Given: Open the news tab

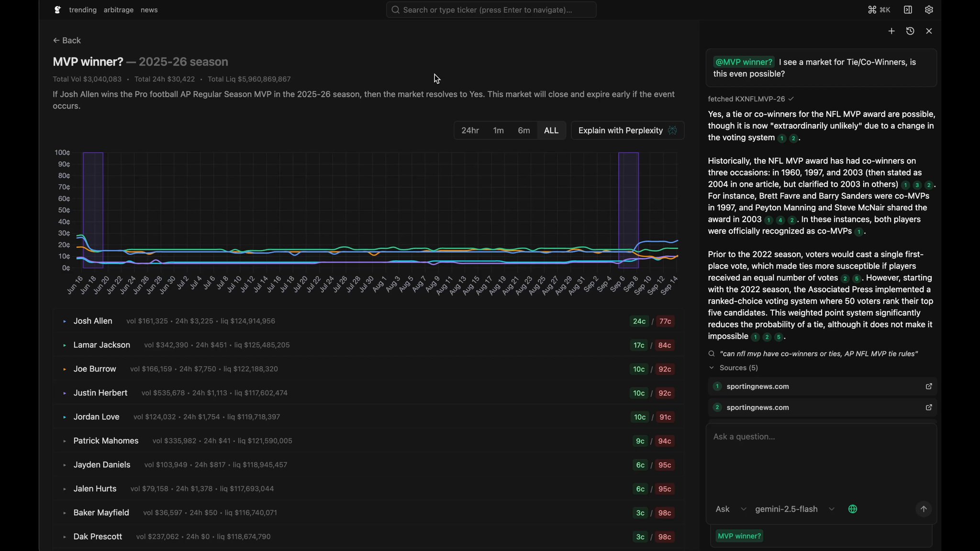Looking at the screenshot, I should pyautogui.click(x=149, y=10).
